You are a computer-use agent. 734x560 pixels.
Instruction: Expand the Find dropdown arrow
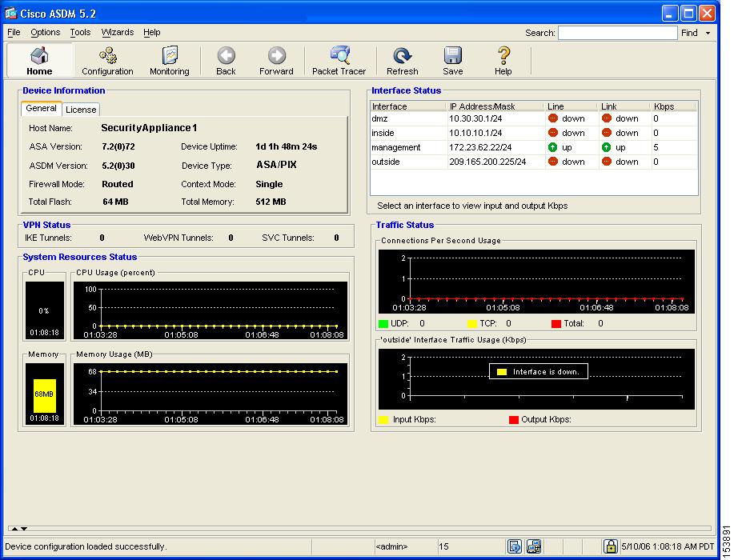point(708,34)
